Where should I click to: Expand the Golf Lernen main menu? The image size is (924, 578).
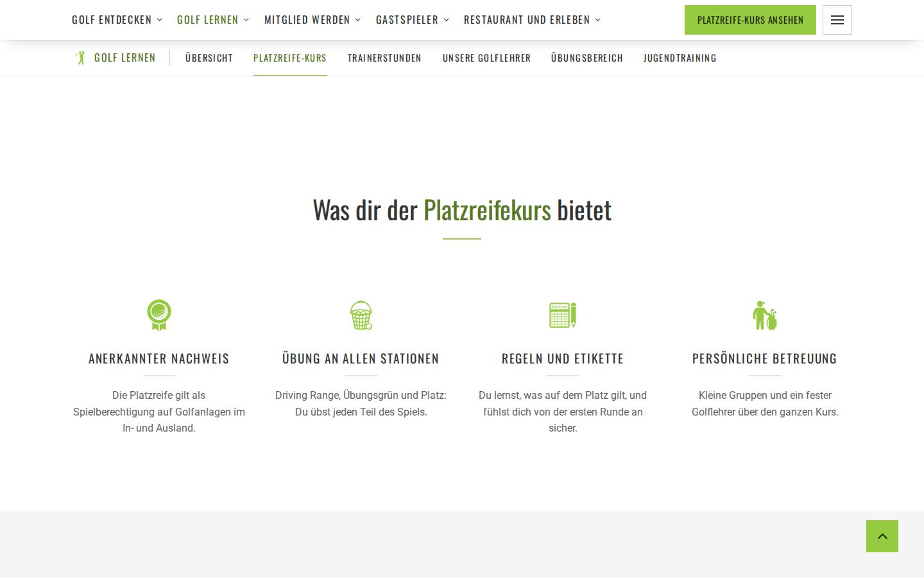click(x=213, y=20)
